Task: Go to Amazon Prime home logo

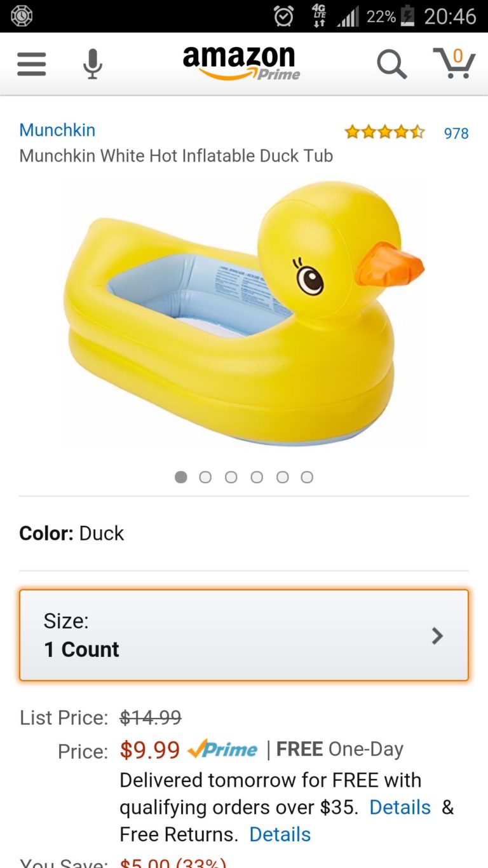Action: tap(241, 64)
